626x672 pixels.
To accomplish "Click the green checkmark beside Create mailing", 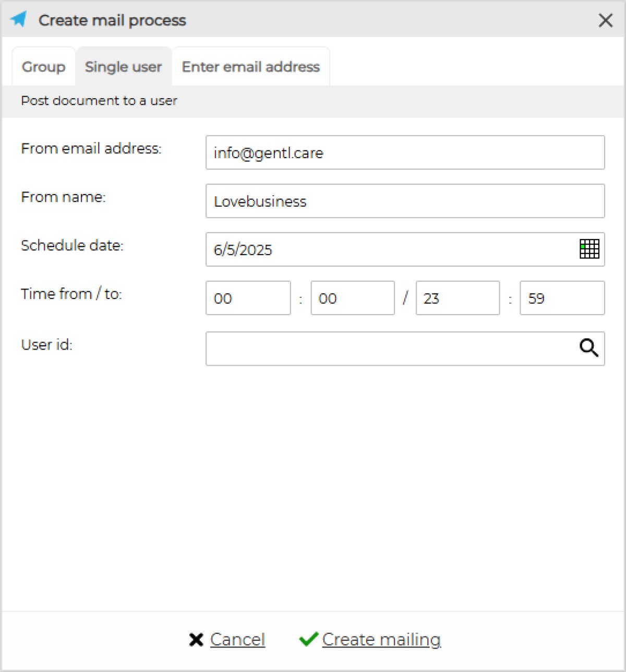I will point(308,639).
